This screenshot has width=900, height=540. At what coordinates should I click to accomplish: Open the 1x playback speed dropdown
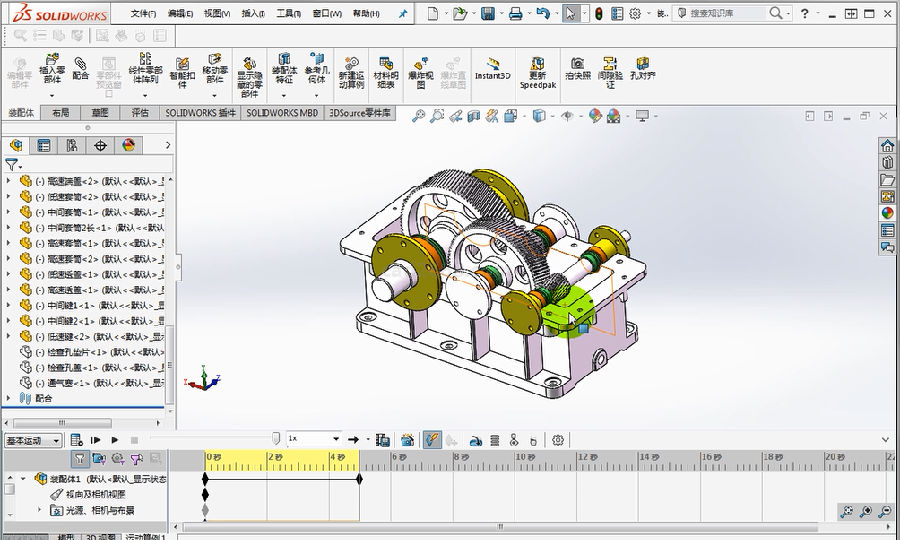(334, 439)
